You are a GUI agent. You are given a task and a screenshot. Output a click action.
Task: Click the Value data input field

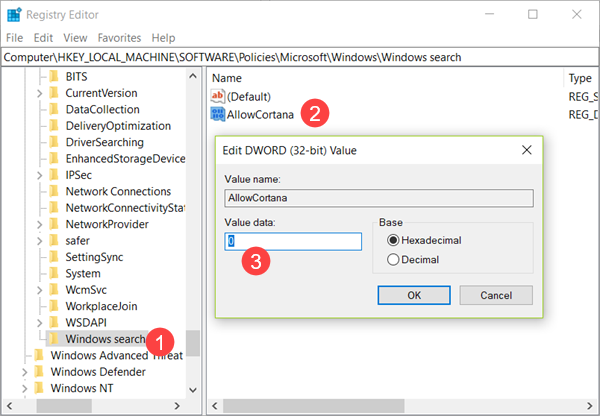point(293,241)
